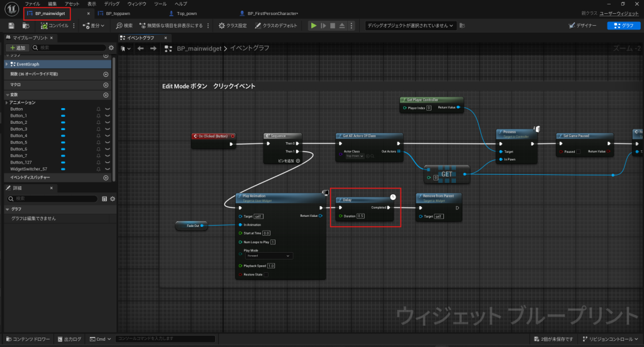Viewport: 644px width, 347px height.
Task: Click the Delay node Duration field
Action: [360, 216]
